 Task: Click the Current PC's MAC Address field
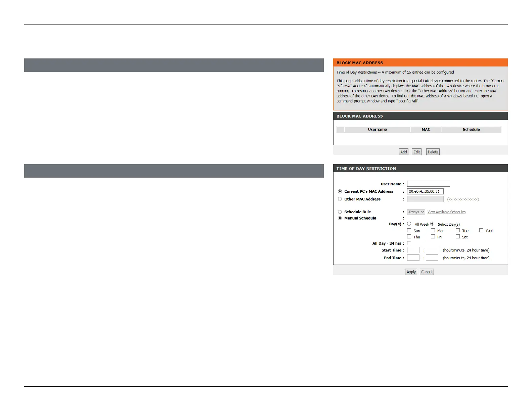coord(425,191)
